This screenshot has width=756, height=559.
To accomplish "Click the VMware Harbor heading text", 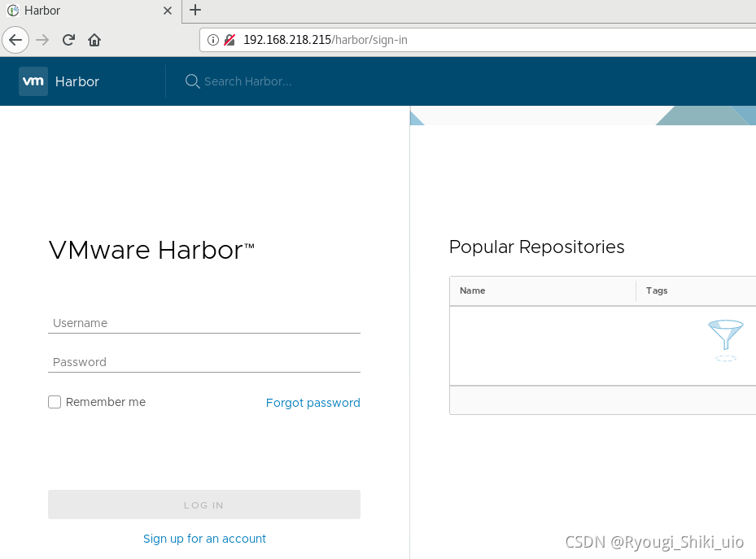I will point(151,250).
